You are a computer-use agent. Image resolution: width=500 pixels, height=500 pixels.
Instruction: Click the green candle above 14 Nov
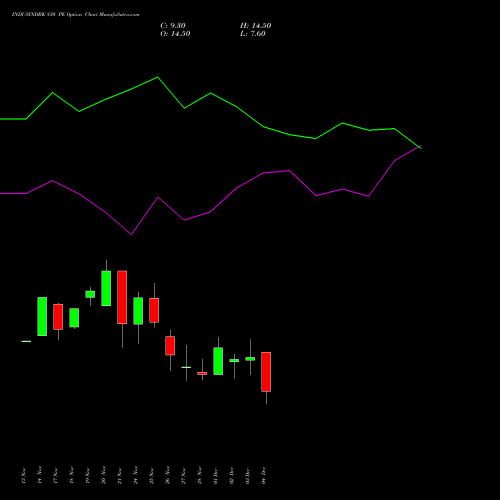point(42,316)
